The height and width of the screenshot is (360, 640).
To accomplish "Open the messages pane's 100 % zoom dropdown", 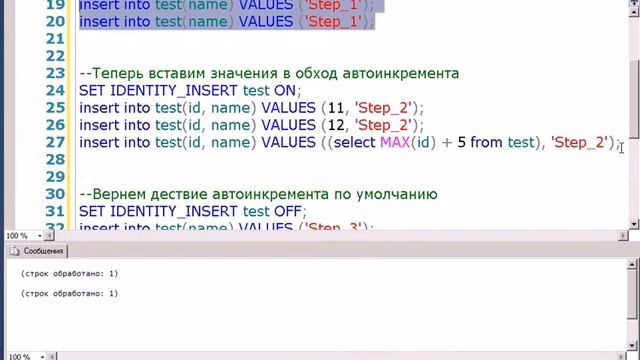I will click(42, 357).
